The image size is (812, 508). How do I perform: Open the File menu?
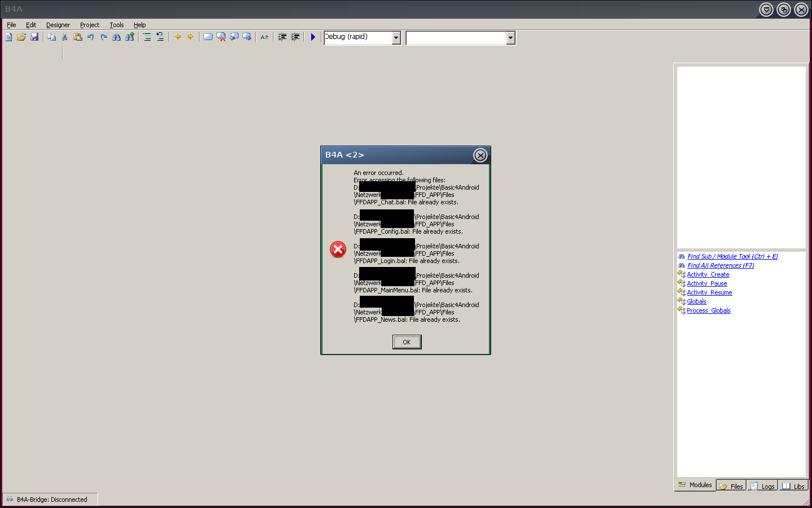click(11, 25)
